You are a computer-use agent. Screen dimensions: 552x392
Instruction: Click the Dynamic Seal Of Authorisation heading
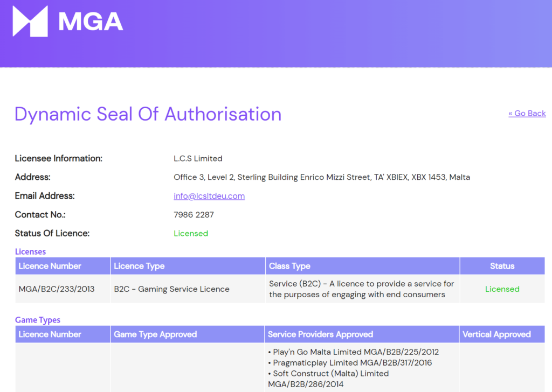click(x=148, y=114)
